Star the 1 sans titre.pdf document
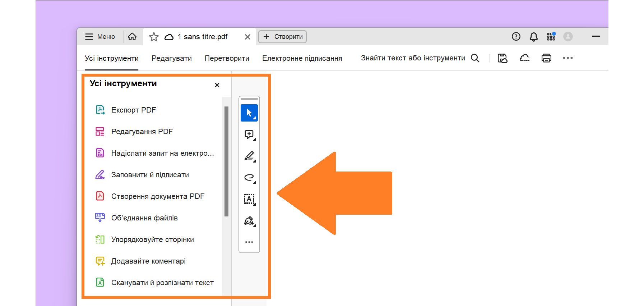Image resolution: width=644 pixels, height=306 pixels. pos(154,37)
